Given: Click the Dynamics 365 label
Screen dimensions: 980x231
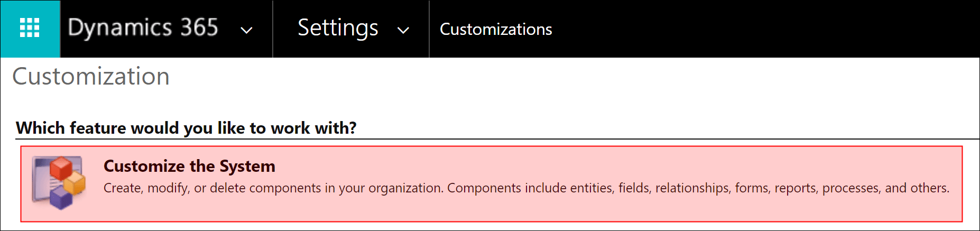Looking at the screenshot, I should pyautogui.click(x=143, y=28).
